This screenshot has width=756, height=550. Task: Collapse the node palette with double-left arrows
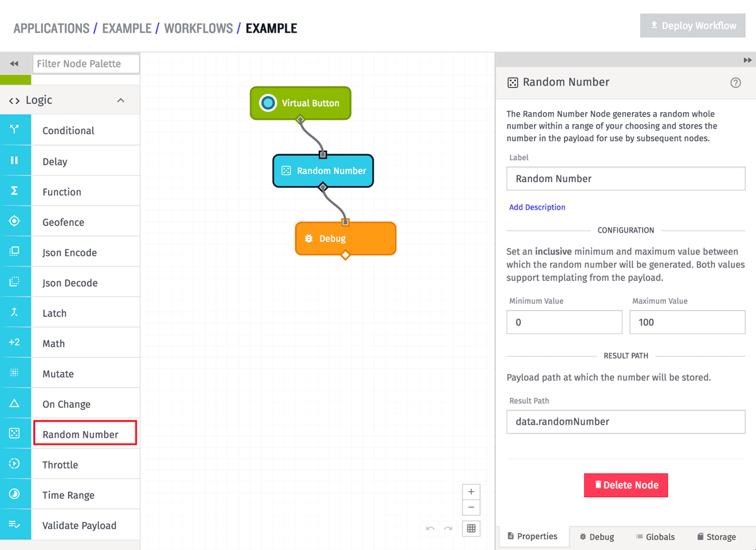tap(14, 64)
